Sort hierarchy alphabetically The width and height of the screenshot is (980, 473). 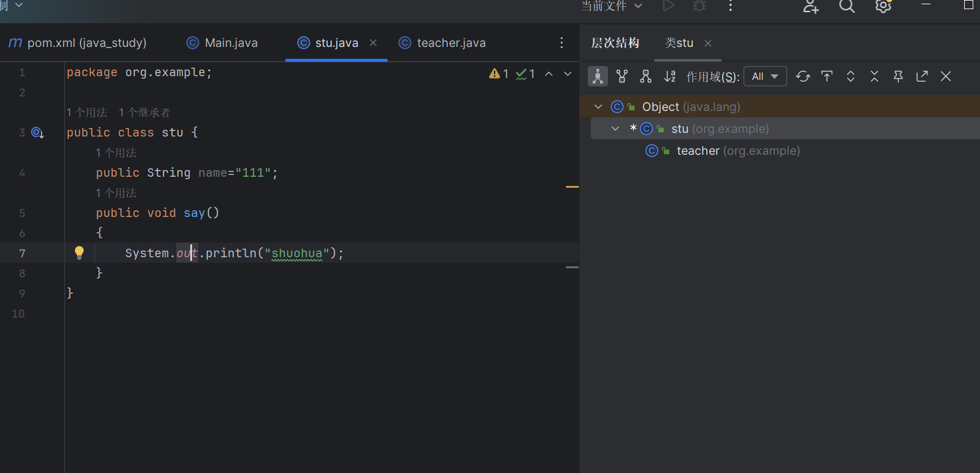670,76
